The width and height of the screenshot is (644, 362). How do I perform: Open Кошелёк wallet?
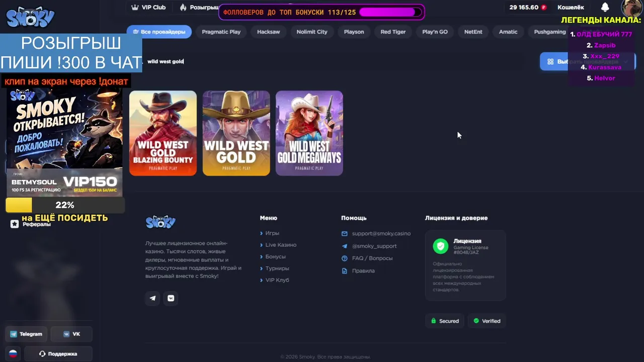tap(571, 8)
